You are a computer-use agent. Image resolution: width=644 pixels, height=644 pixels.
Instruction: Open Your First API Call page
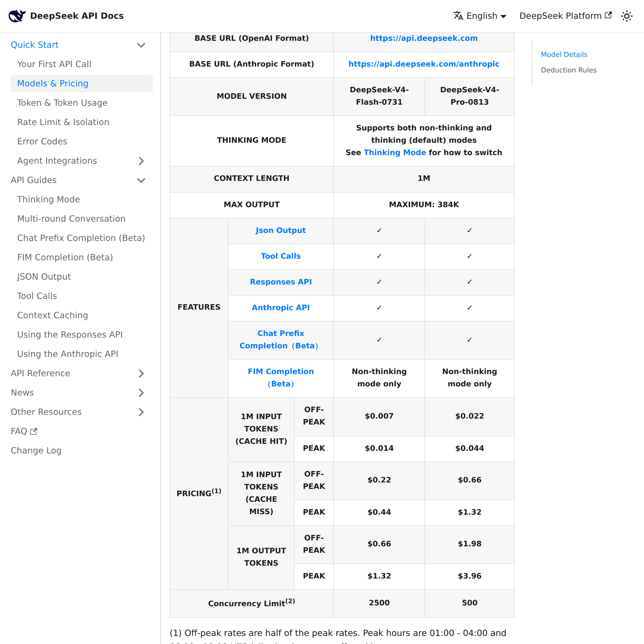click(x=54, y=64)
